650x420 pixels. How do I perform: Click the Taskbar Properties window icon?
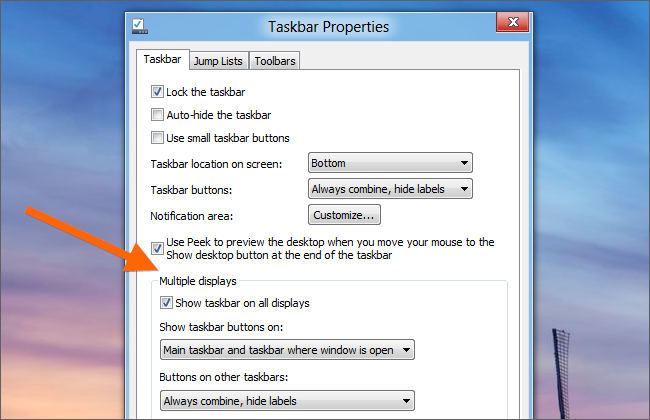point(139,25)
